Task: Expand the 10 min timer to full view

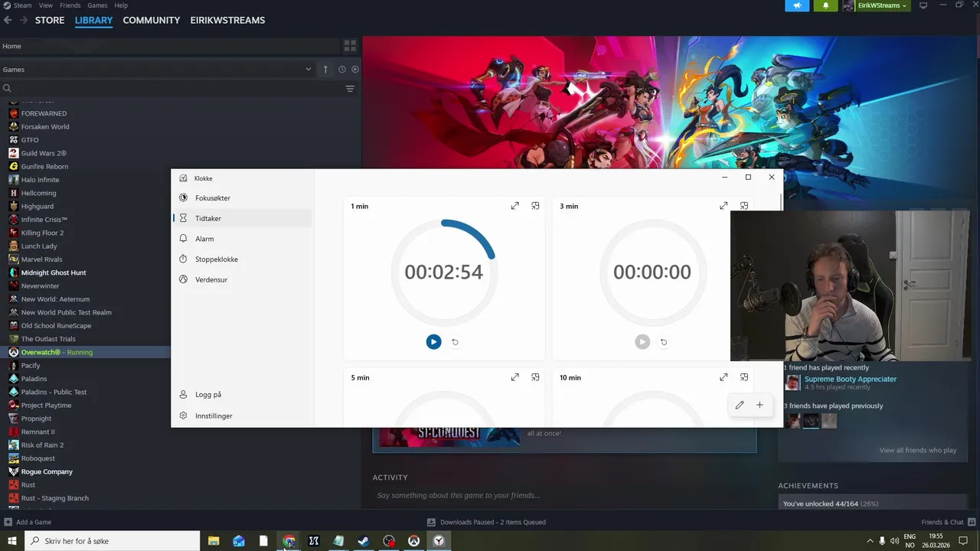Action: (724, 377)
